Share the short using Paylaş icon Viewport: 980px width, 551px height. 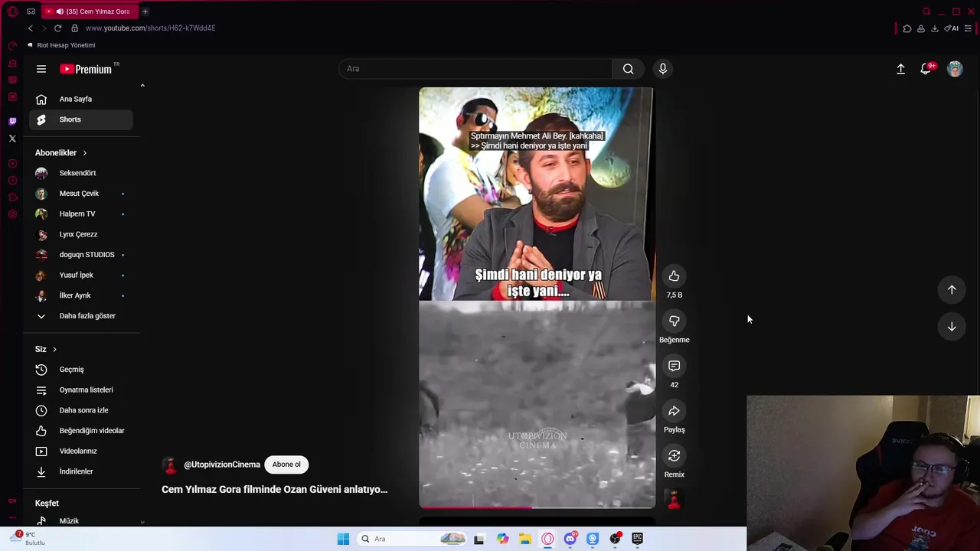[674, 411]
